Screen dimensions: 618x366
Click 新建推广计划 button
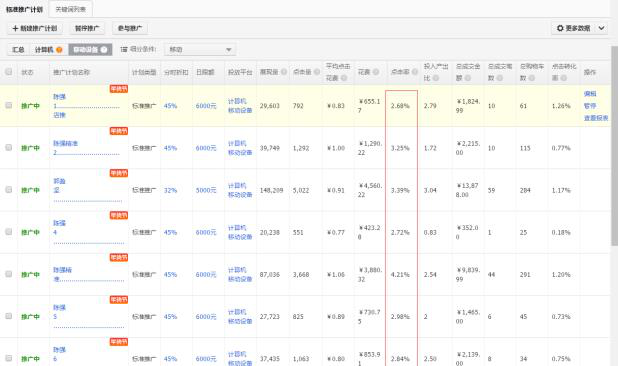35,28
